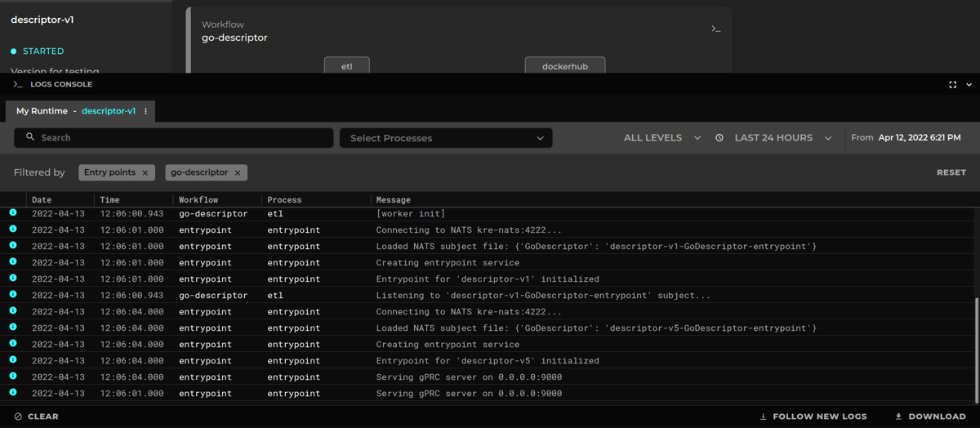Collapse the logs console chevron

tap(969, 84)
